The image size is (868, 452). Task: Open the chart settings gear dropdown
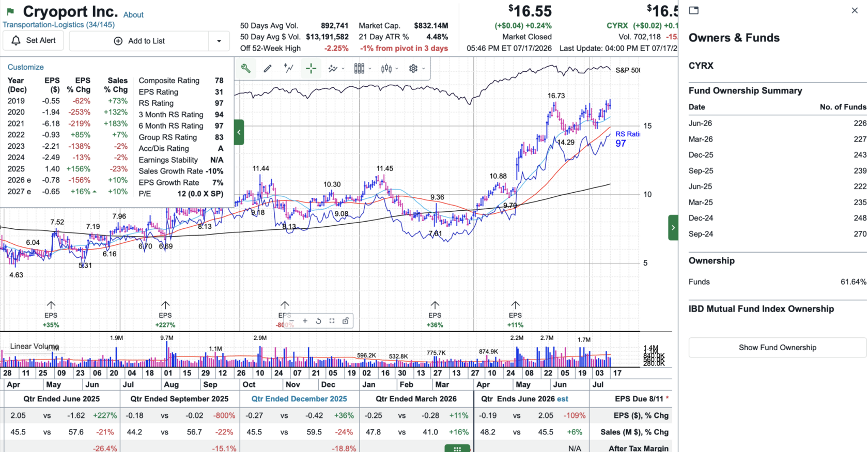pyautogui.click(x=416, y=68)
